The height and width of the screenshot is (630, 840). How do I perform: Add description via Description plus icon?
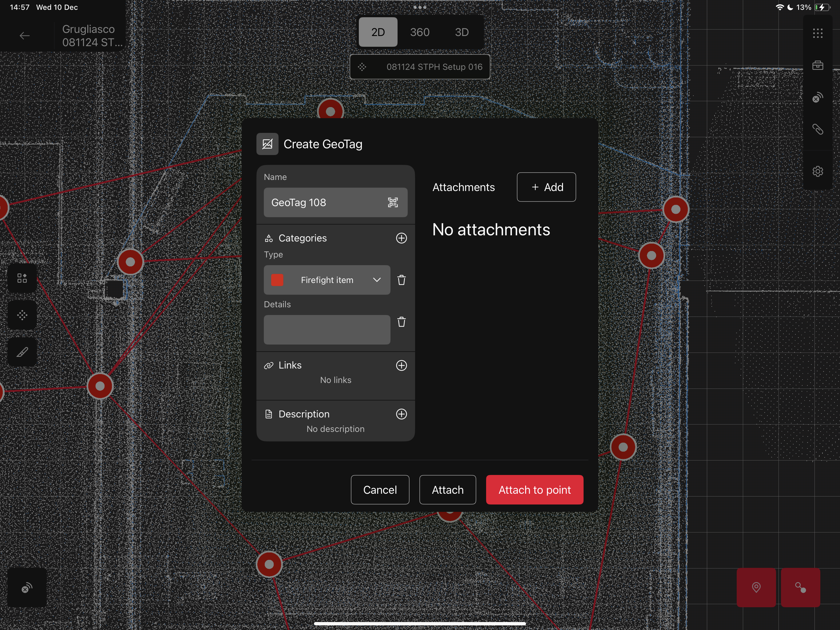coord(401,414)
